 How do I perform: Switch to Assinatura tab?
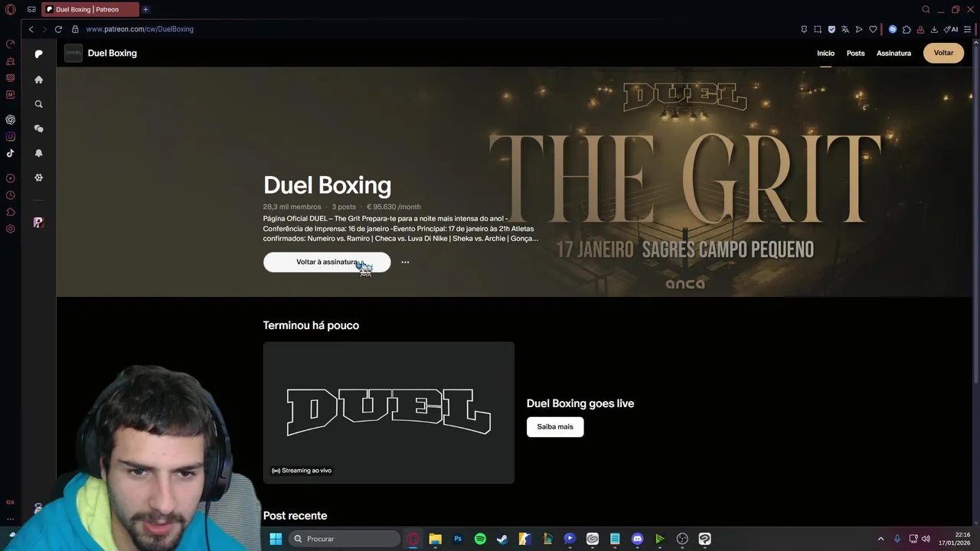[x=893, y=53]
